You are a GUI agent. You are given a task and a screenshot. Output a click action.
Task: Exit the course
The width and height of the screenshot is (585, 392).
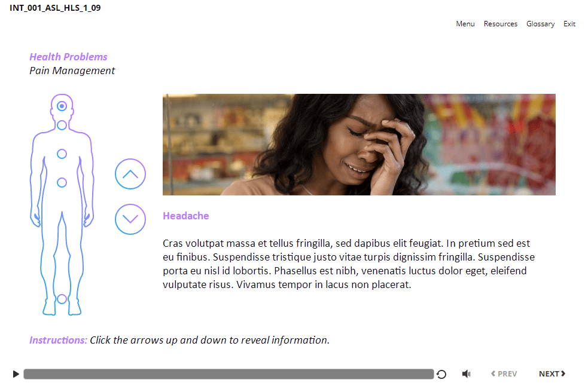(x=569, y=24)
